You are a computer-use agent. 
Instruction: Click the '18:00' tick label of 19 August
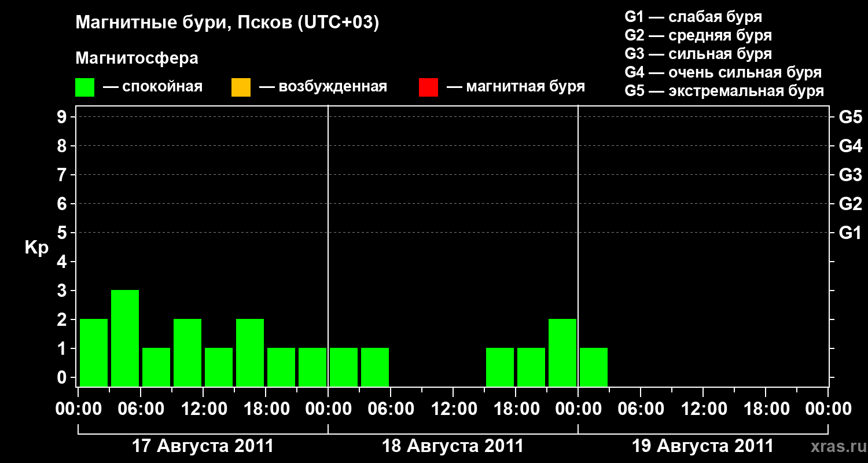tap(766, 409)
